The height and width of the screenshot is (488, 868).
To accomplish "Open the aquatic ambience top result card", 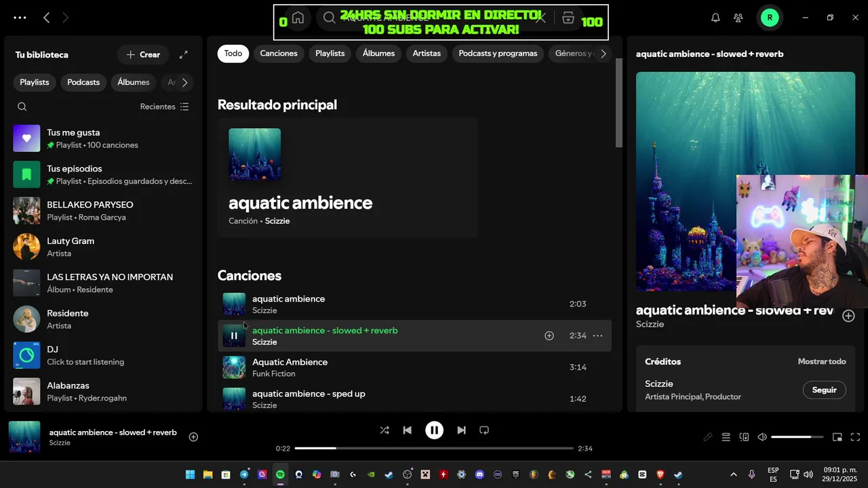I will (348, 178).
